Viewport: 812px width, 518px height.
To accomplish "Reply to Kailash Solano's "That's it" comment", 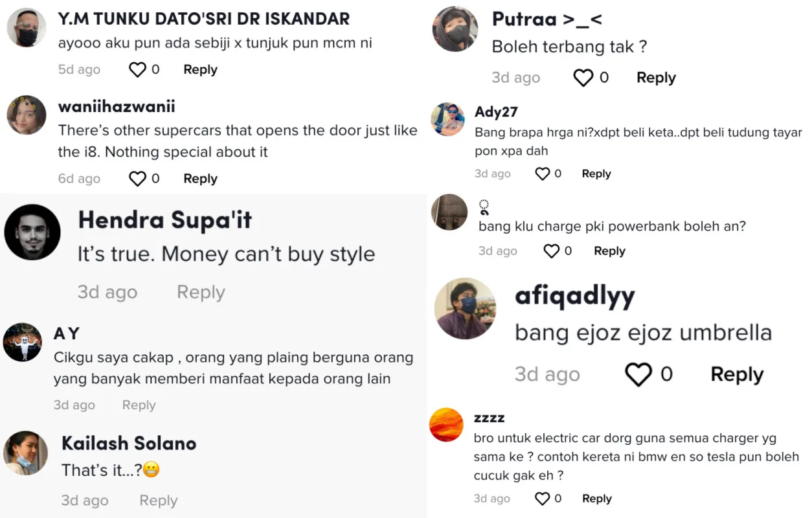I will (159, 501).
